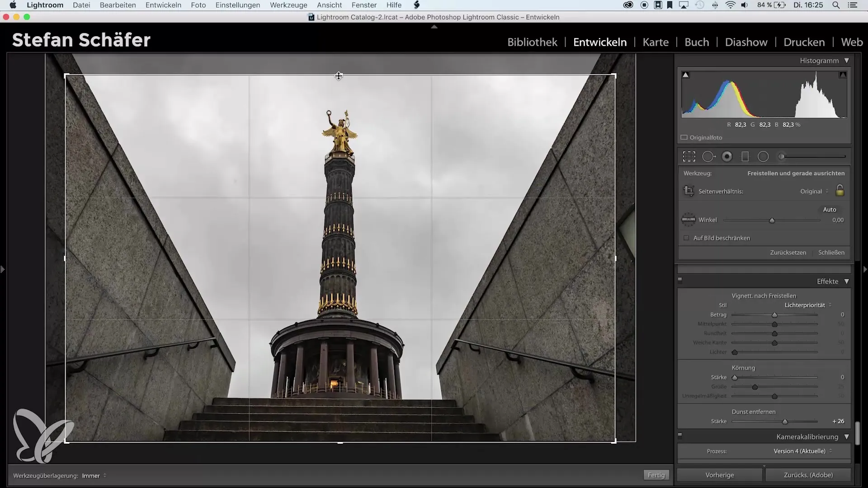Switch to the Diashow module
The height and width of the screenshot is (488, 868).
[x=746, y=42]
